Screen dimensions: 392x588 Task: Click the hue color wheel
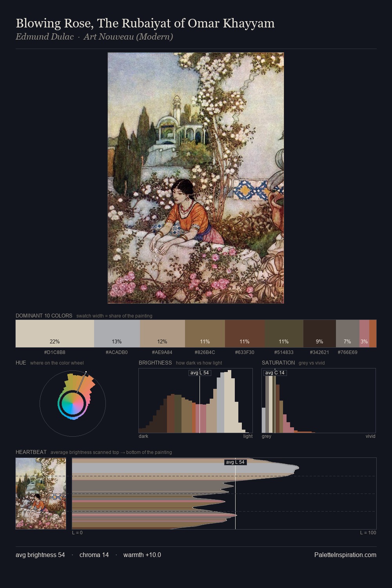73,403
